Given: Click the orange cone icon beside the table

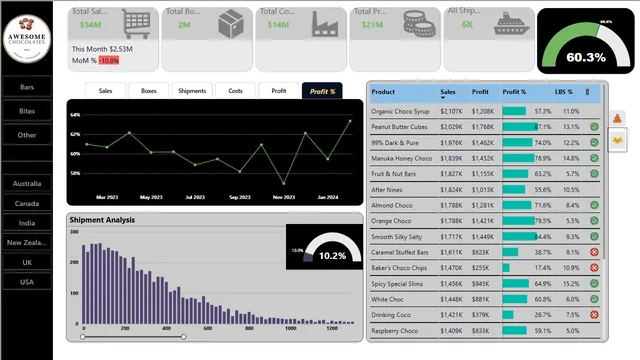Looking at the screenshot, I should click(617, 118).
